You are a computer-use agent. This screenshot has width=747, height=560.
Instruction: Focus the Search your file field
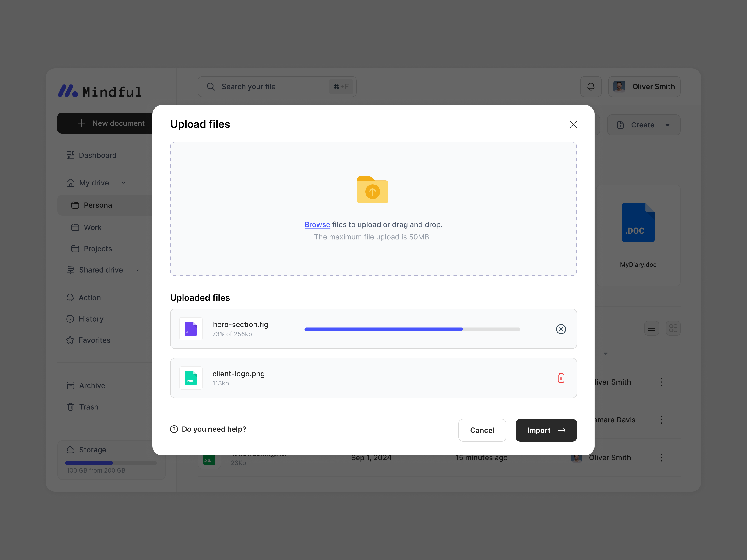point(277,86)
